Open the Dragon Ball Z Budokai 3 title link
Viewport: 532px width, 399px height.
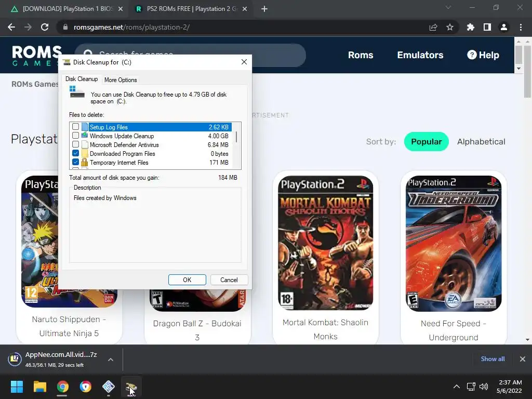[x=197, y=330]
